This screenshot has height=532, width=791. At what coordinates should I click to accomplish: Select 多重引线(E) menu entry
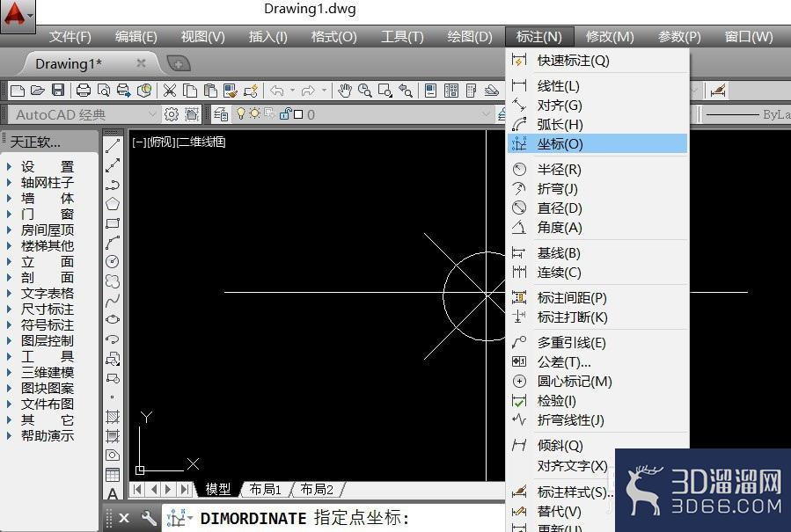pyautogui.click(x=597, y=343)
